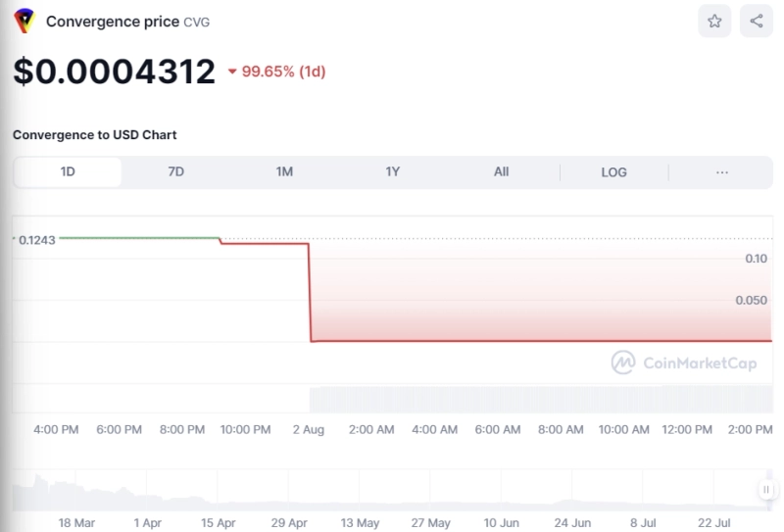
Task: Click the Convergence to USD Chart heading
Action: pos(95,134)
